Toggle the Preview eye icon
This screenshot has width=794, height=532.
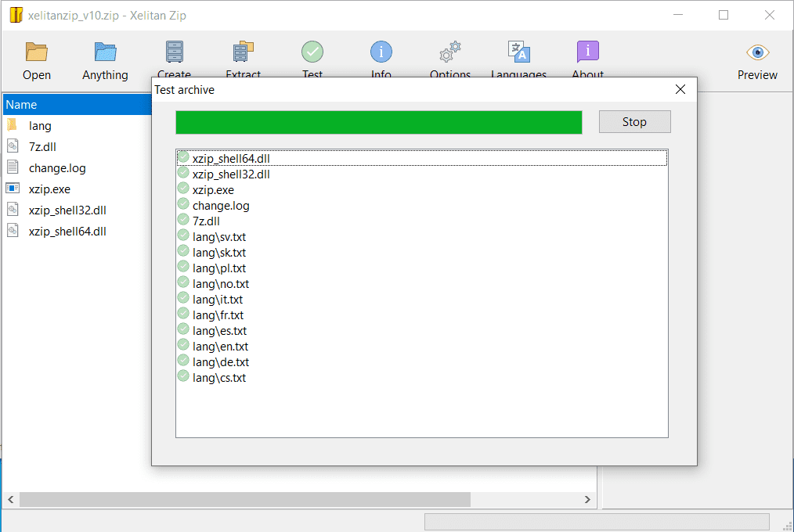[757, 52]
